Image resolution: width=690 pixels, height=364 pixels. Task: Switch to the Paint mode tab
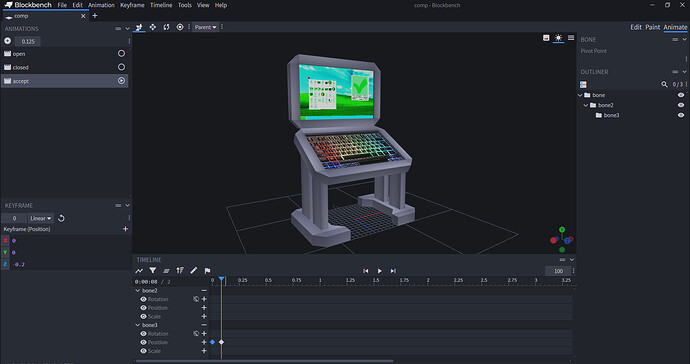point(653,27)
